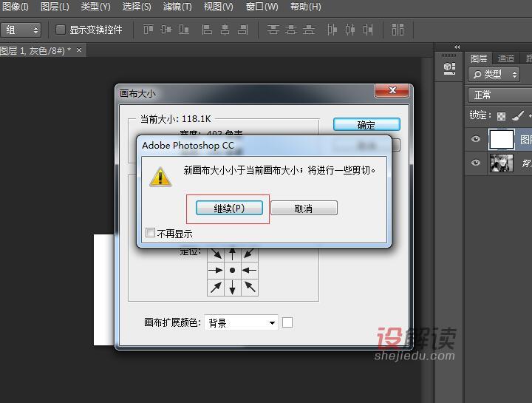Open the 3D panel icon in dock

449,68
